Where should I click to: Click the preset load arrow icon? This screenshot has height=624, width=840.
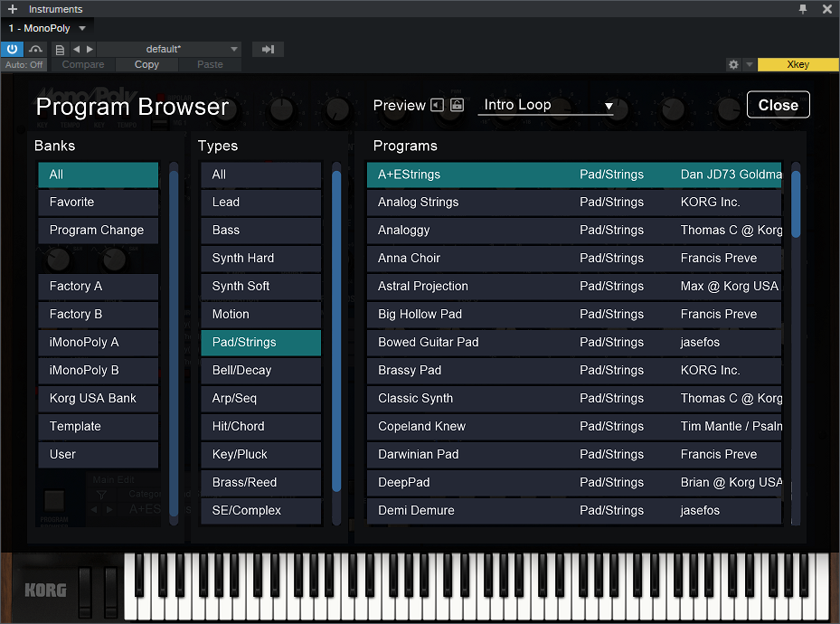point(268,50)
